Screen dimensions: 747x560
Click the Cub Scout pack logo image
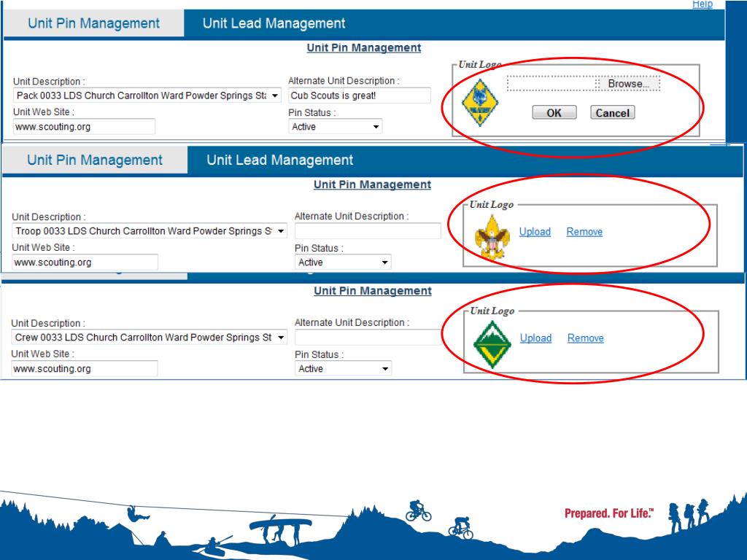(480, 103)
